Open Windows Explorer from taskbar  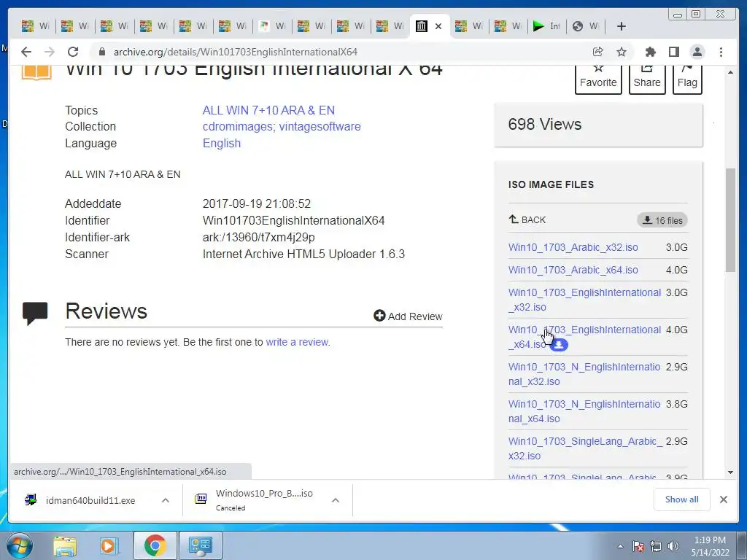pyautogui.click(x=65, y=545)
